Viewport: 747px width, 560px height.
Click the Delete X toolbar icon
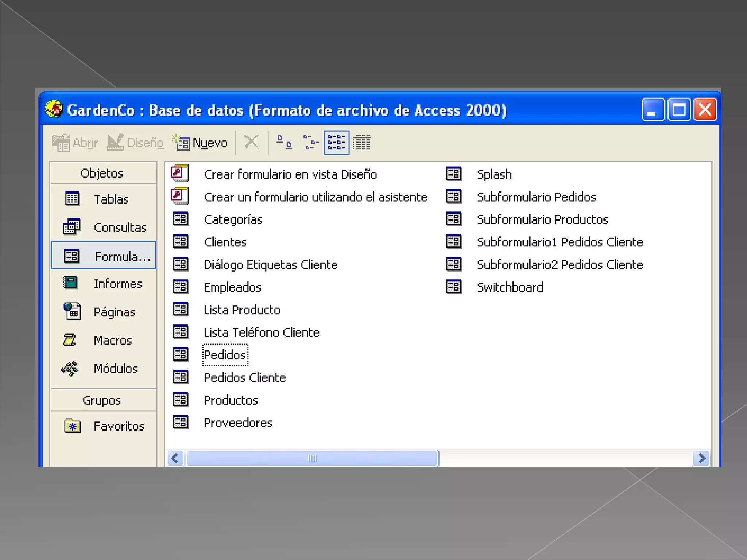(251, 142)
